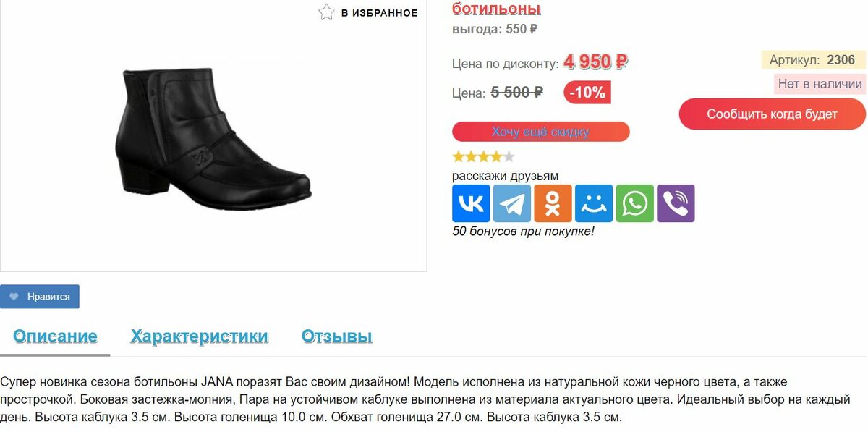
Task: Switch to the Описание tab
Action: [55, 336]
